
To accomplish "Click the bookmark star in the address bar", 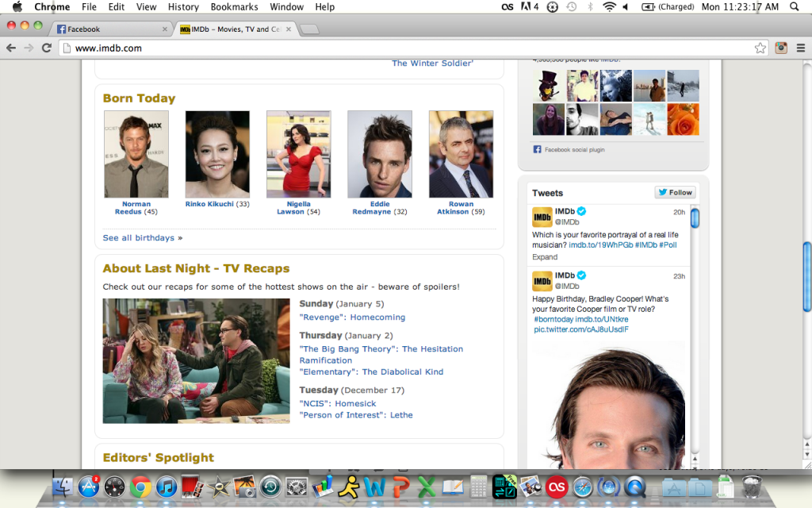I will tap(760, 48).
